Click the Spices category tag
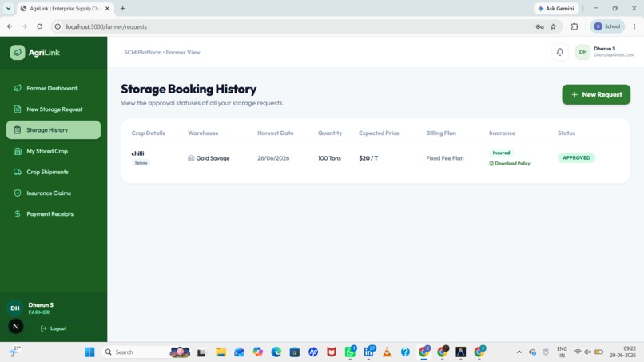644x362 pixels. coord(141,163)
